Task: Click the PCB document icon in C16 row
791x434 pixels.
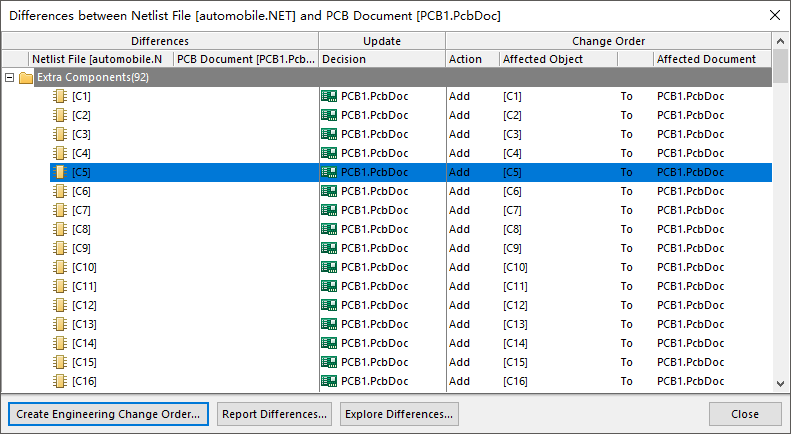Action: coord(329,381)
